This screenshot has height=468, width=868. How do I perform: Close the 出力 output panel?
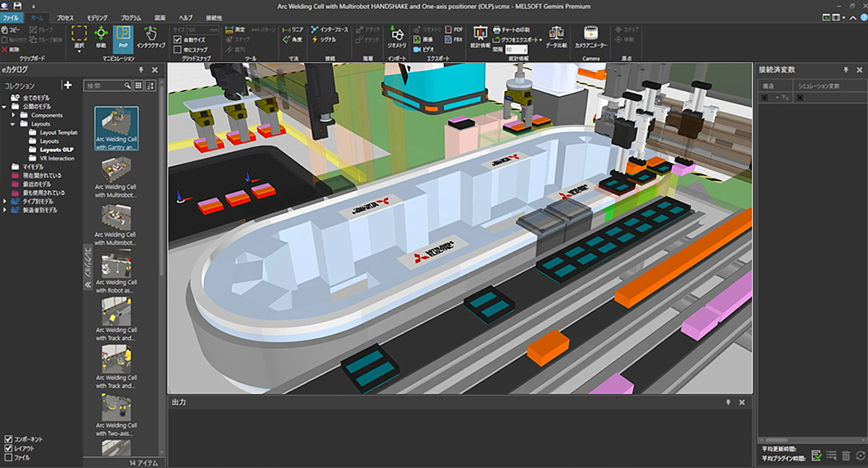[742, 403]
